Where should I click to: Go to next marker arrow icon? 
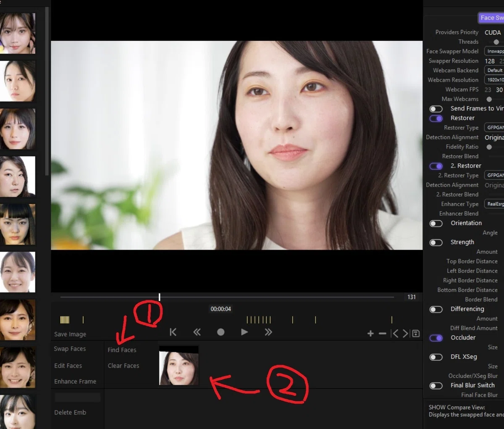click(x=405, y=334)
